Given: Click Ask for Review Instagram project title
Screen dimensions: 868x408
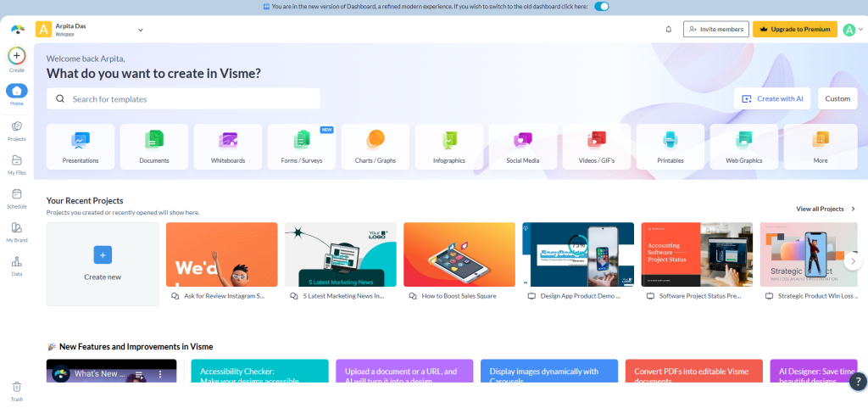Looking at the screenshot, I should [x=225, y=296].
